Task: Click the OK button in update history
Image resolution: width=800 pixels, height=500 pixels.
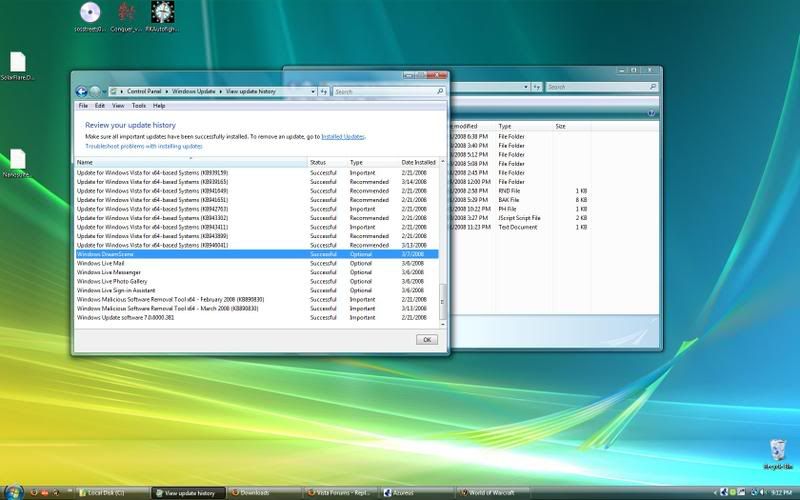Action: (x=427, y=340)
